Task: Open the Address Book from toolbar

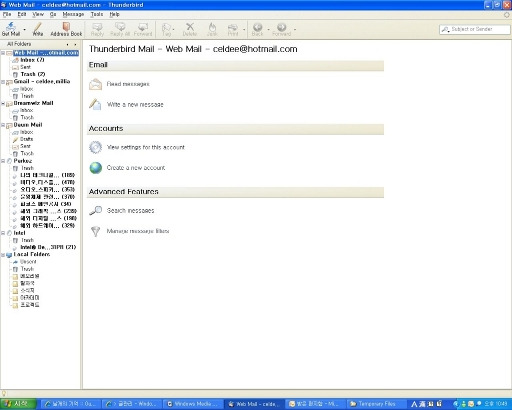Action: 66,29
